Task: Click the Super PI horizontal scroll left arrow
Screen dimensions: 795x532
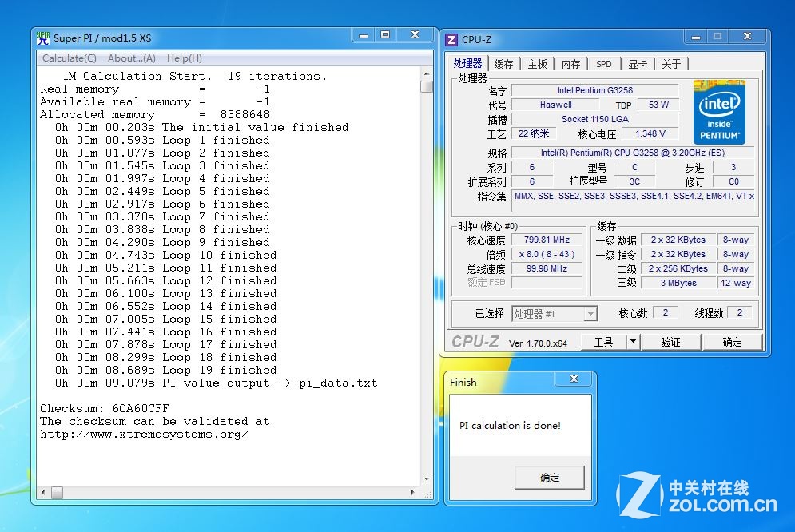Action: click(x=44, y=492)
